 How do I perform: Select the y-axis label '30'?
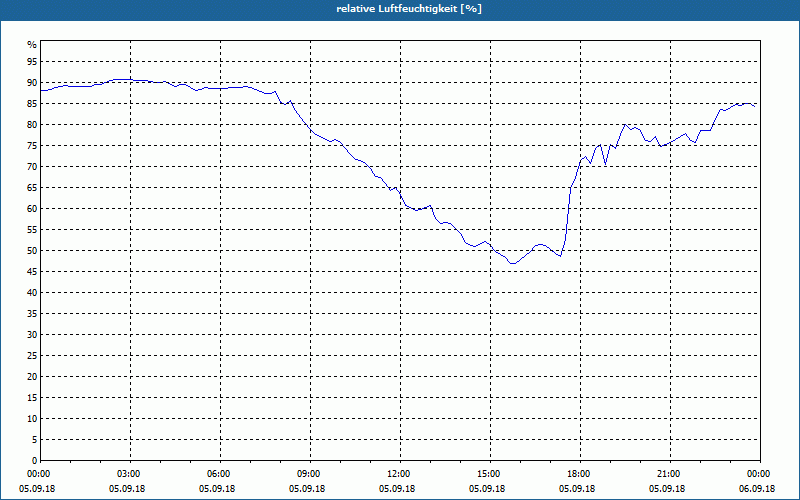32,335
